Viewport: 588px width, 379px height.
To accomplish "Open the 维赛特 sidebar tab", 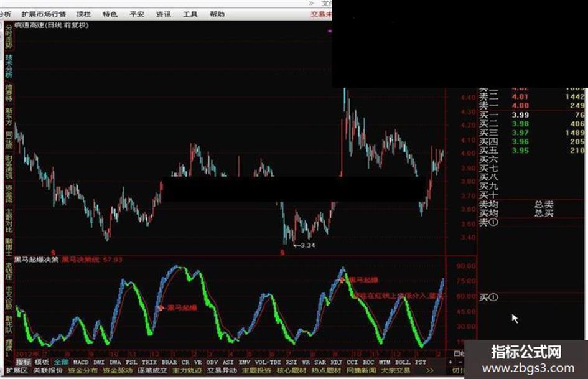I will pos(9,93).
